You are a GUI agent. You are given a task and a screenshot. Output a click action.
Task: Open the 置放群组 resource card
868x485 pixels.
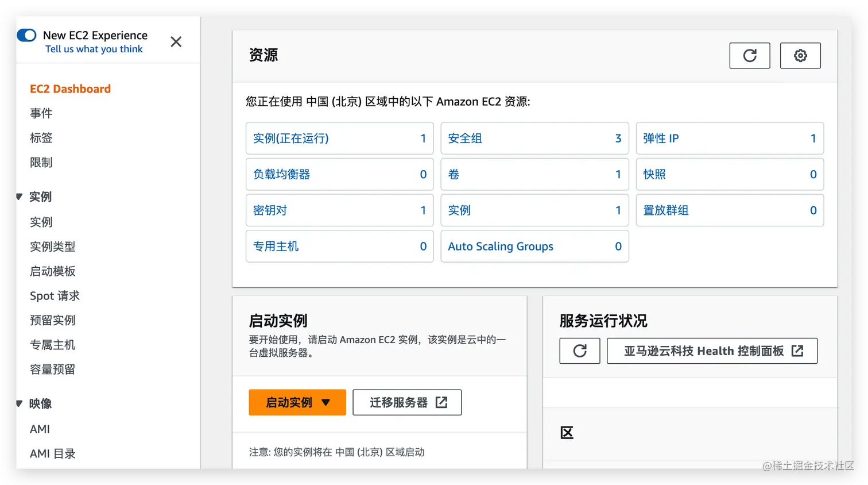(x=730, y=210)
